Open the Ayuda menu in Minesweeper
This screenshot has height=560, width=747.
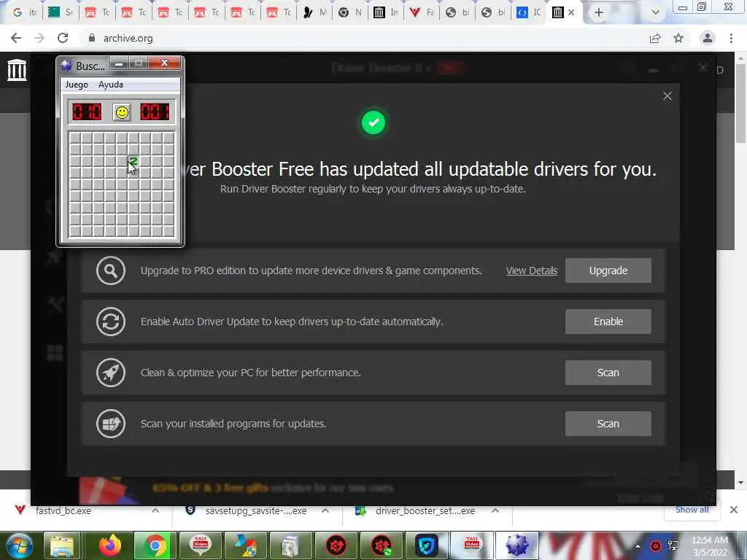111,85
